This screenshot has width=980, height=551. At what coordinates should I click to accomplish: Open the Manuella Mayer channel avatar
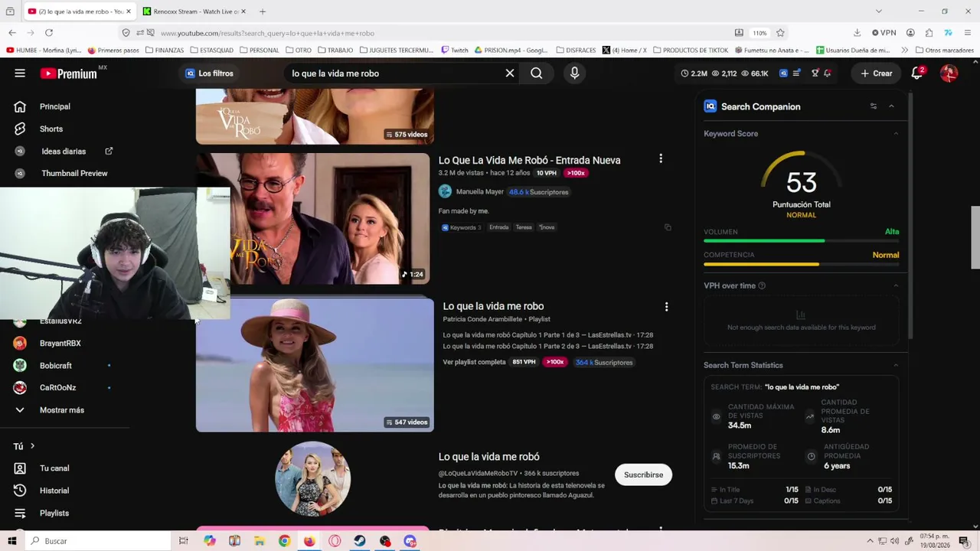445,191
